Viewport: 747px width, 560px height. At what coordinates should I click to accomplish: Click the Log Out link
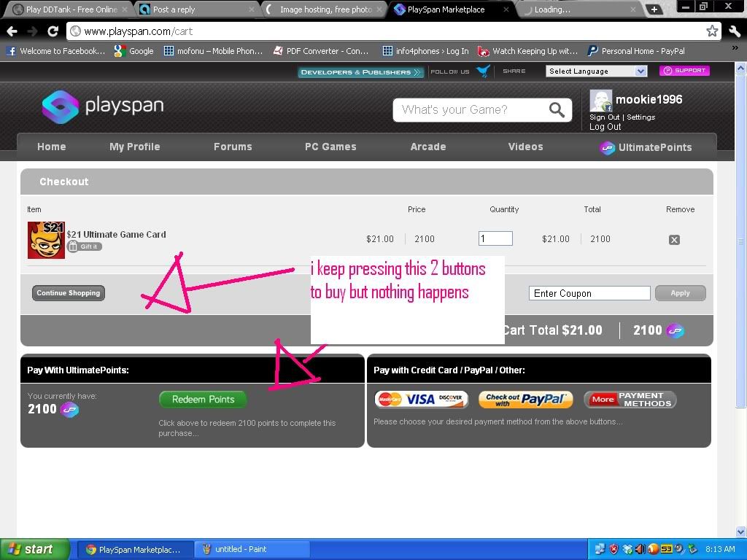[605, 127]
